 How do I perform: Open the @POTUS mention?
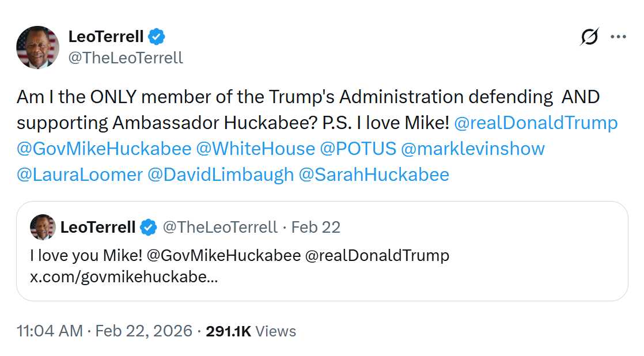358,148
